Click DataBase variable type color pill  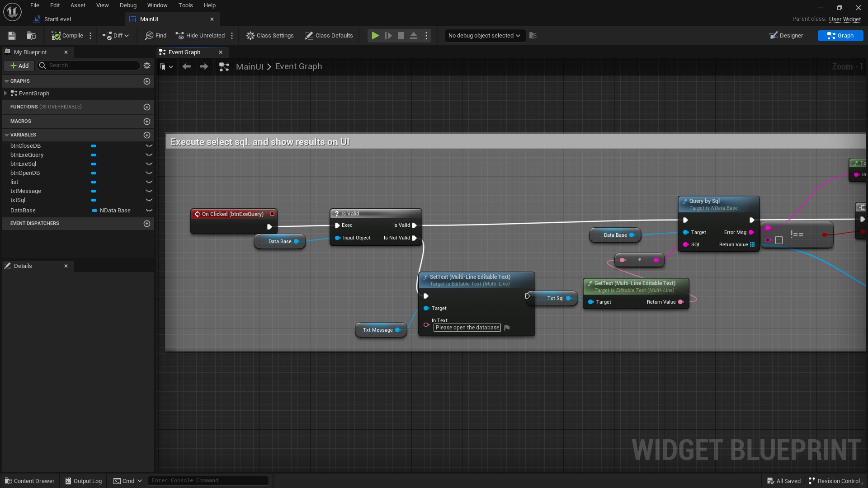(94, 211)
